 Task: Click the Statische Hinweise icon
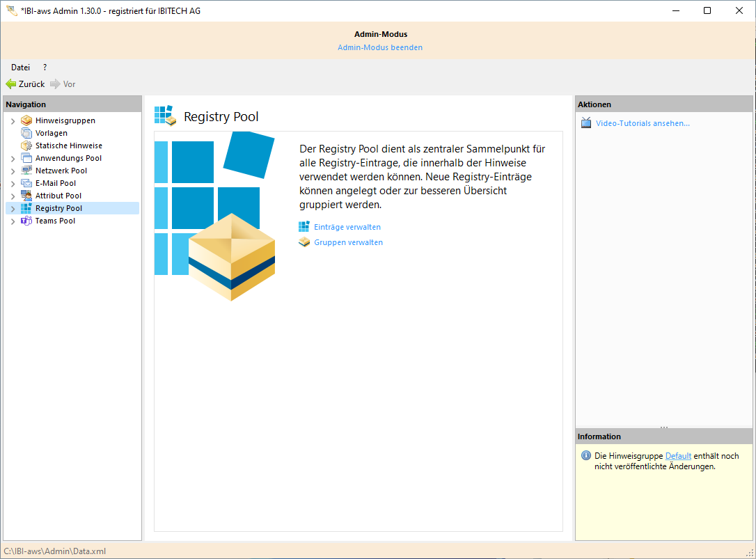click(x=26, y=145)
